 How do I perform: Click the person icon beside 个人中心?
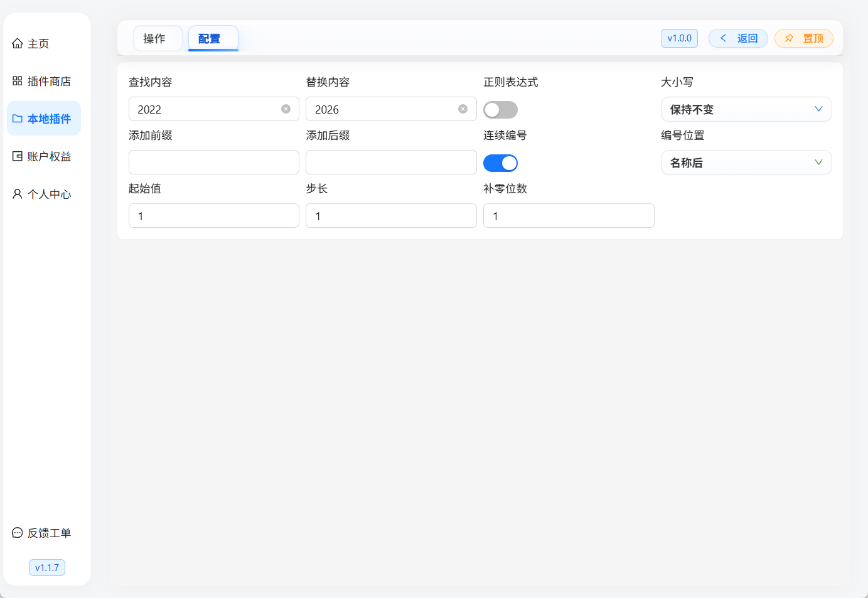18,194
